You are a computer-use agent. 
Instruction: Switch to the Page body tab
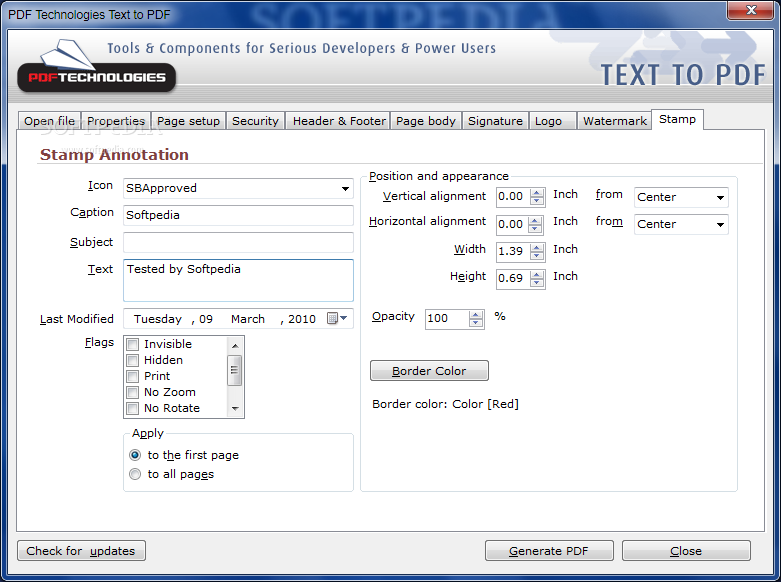(426, 121)
